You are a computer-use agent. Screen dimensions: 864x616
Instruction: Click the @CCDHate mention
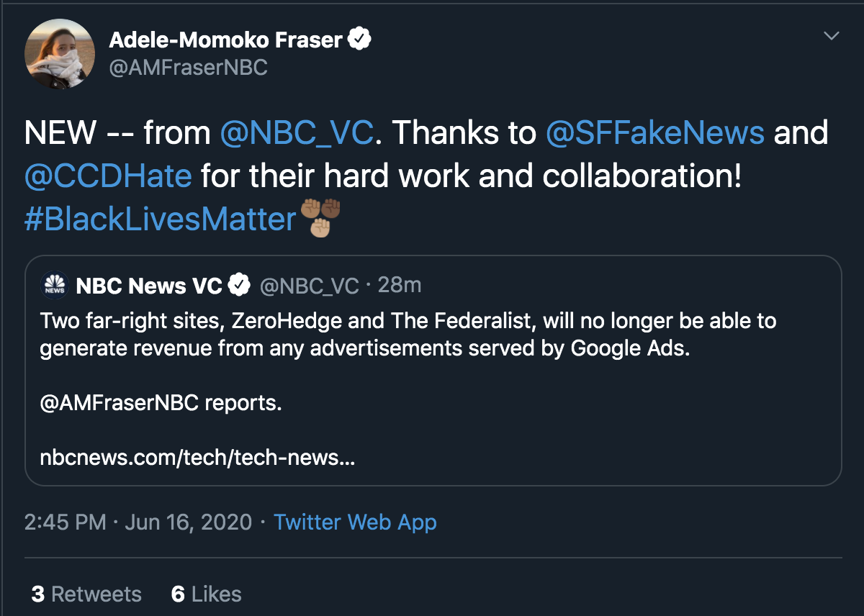[108, 176]
